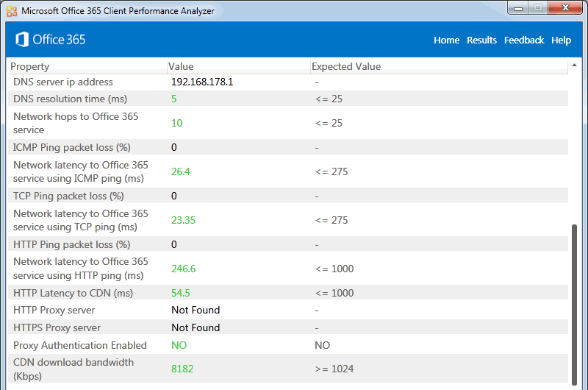
Task: Select Network hops to Office 365 service
Action: [288, 123]
